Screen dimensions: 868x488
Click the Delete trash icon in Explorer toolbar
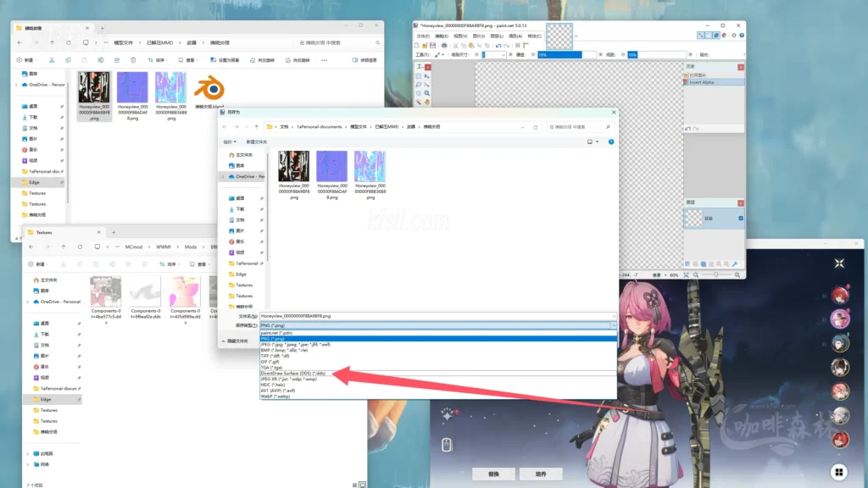click(133, 60)
